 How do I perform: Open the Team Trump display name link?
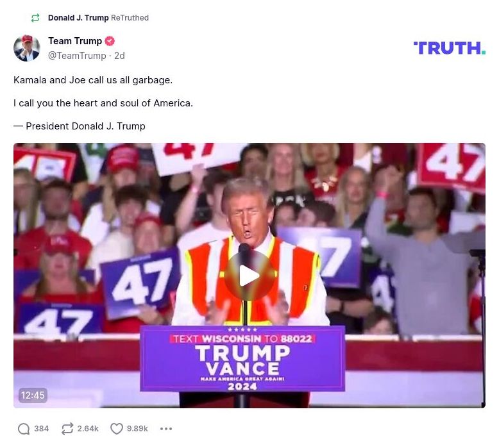coord(75,41)
